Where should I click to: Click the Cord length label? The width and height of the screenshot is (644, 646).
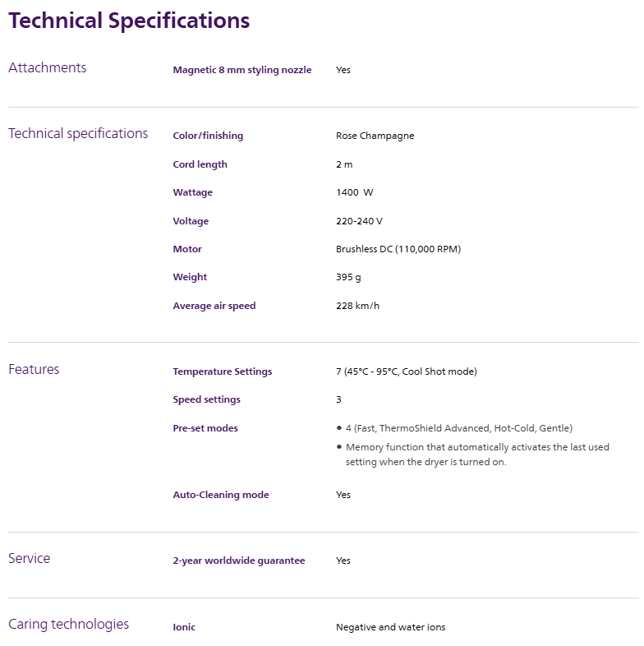(200, 164)
